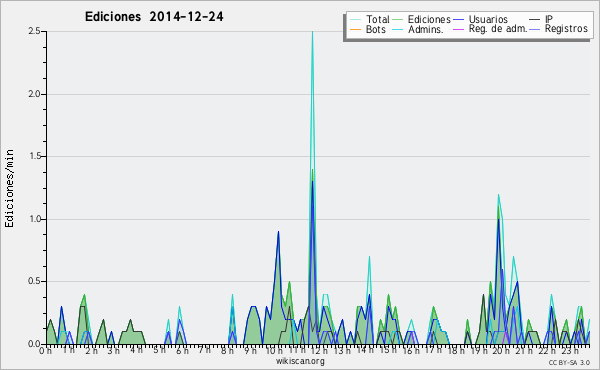Screen dimensions: 600x370
Task: Click the 1.0 y-axis value
Action: tap(34, 219)
